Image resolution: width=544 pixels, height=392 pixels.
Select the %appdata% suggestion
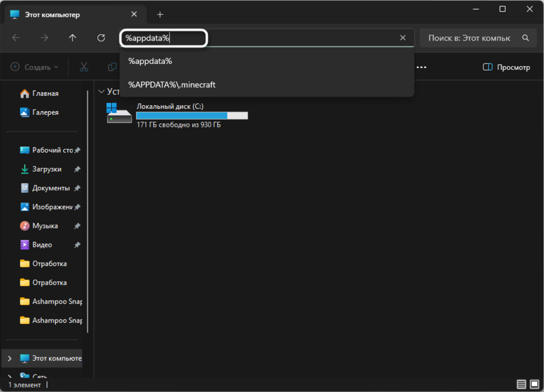(150, 61)
